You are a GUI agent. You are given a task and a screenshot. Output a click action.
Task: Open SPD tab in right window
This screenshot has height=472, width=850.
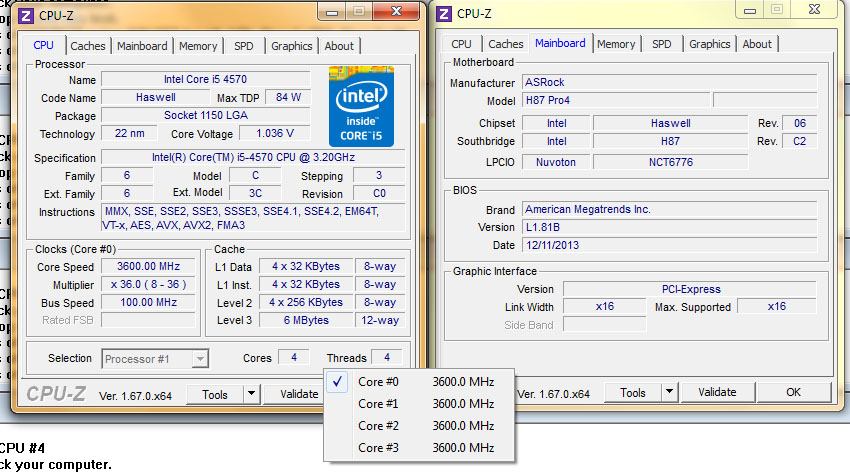(661, 44)
